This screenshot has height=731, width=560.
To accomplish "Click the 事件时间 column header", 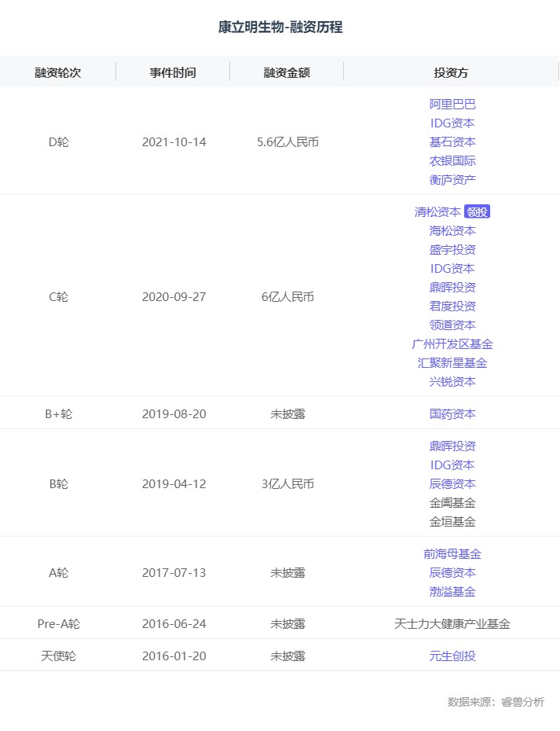I will [x=173, y=72].
